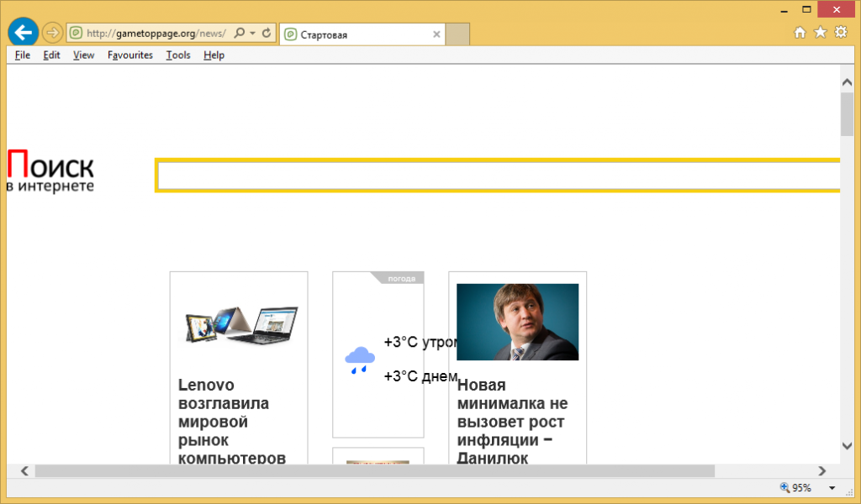Open the File menu
Image resolution: width=861 pixels, height=504 pixels.
(23, 55)
